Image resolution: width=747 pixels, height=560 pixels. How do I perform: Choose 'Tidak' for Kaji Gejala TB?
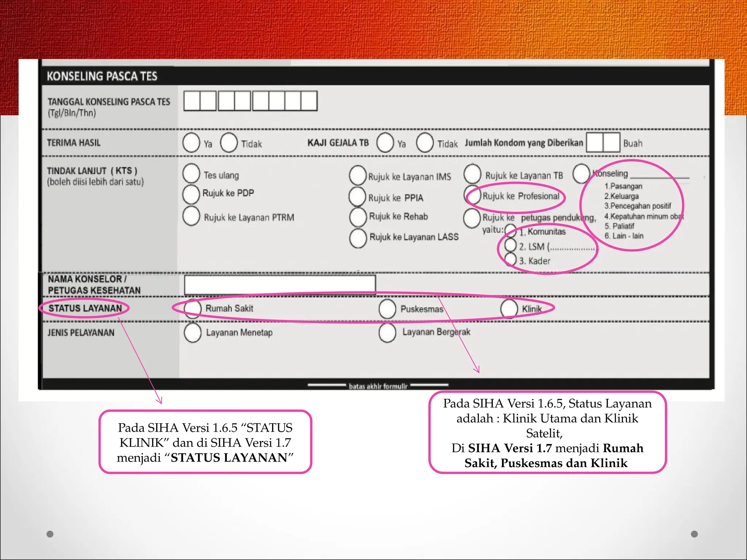pos(425,143)
